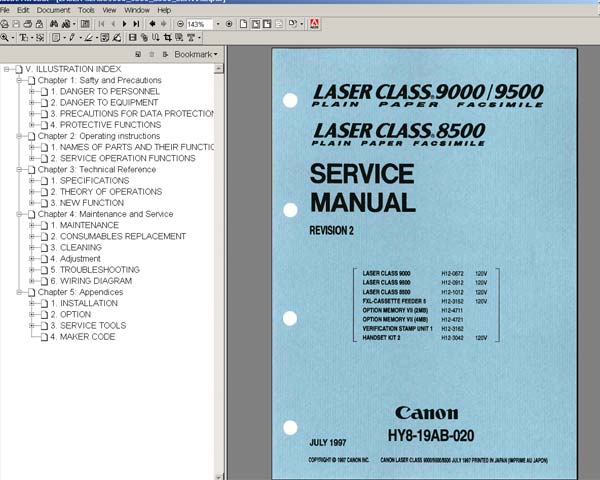Open the Edit menu
600x480 pixels.
coord(23,10)
